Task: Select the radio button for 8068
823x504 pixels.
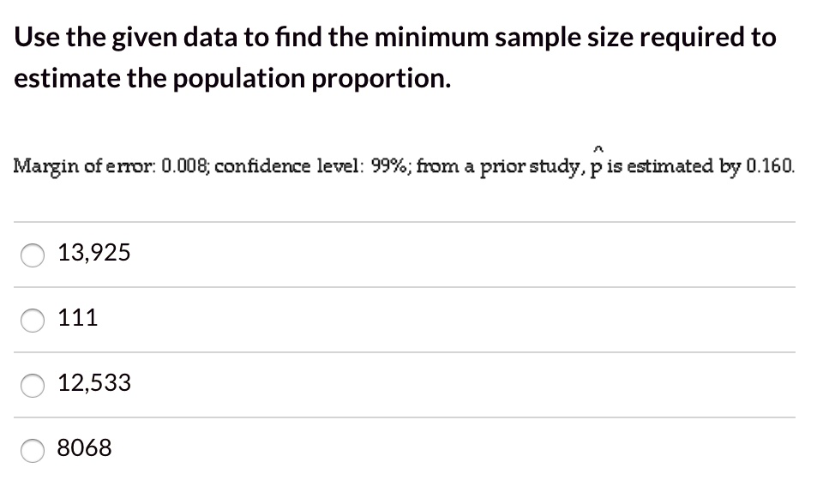Action: click(33, 450)
